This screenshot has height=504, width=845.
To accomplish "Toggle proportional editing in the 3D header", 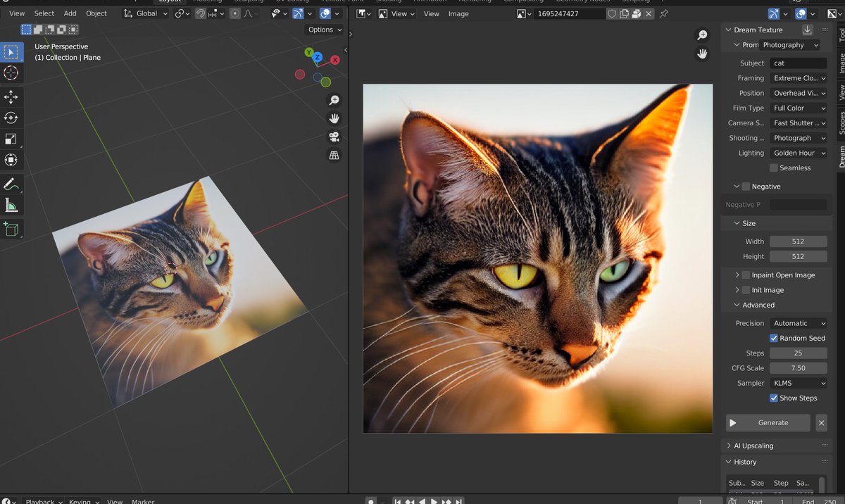I will click(234, 13).
